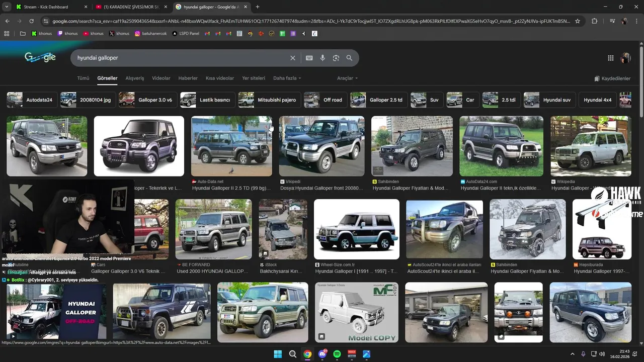Open the LSPD Panel bookmark
The image size is (644, 362).
click(x=185, y=34)
